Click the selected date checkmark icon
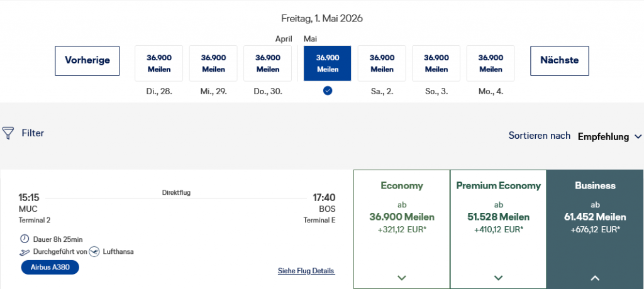The height and width of the screenshot is (289, 644). point(328,90)
